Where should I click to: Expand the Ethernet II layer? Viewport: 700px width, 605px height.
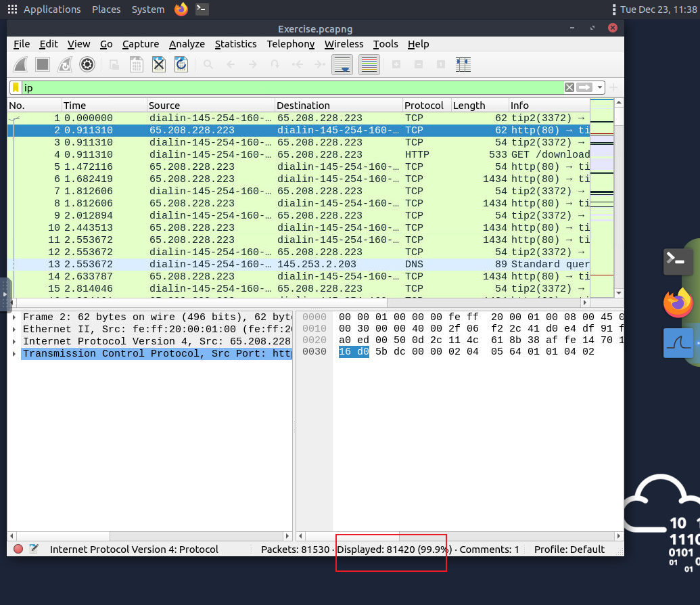point(14,330)
